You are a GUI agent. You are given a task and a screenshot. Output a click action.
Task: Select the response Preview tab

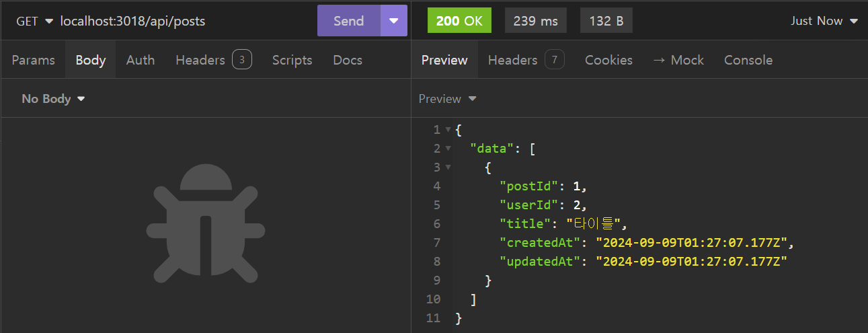coord(444,60)
